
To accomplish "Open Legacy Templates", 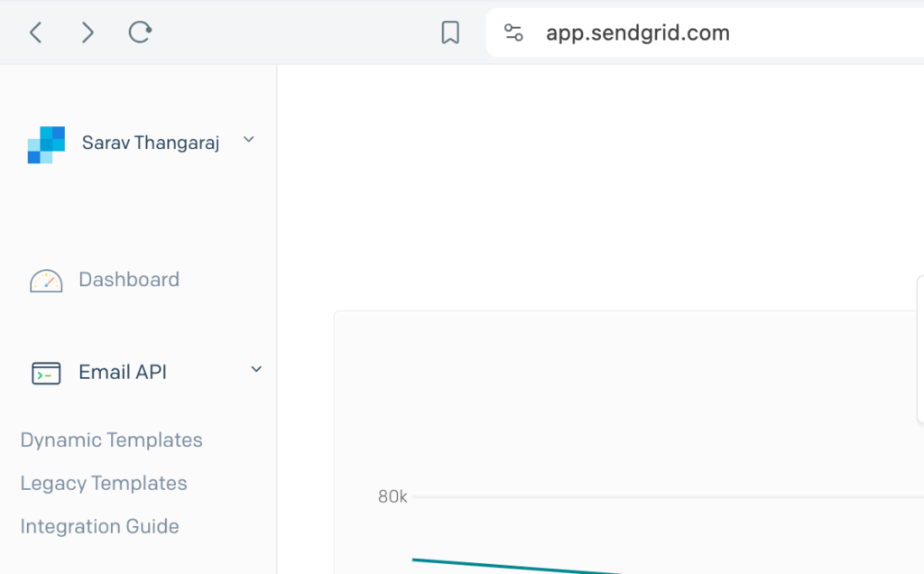I will [x=103, y=483].
